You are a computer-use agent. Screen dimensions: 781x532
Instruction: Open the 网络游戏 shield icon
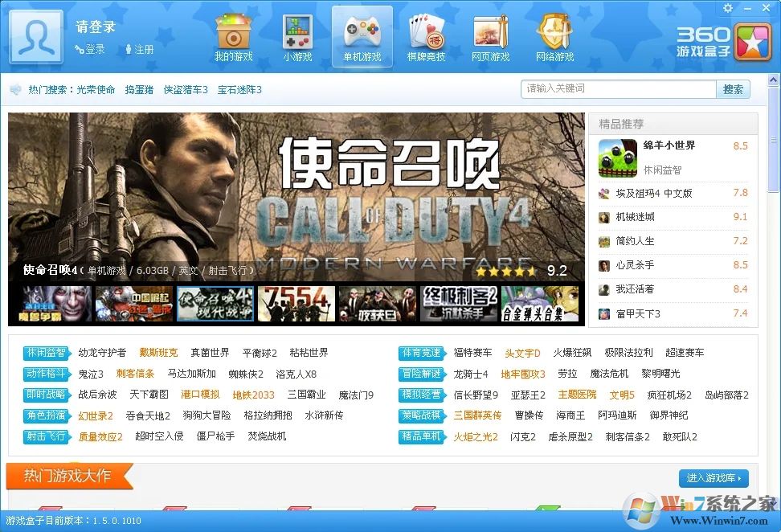point(554,32)
